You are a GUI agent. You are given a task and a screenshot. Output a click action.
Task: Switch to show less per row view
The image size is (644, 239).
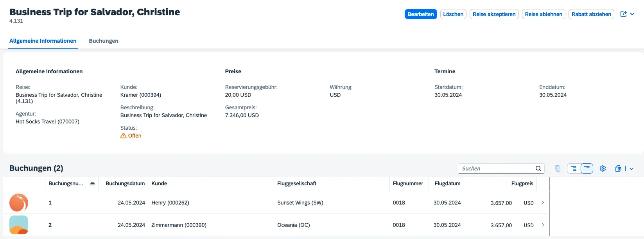[x=587, y=168]
